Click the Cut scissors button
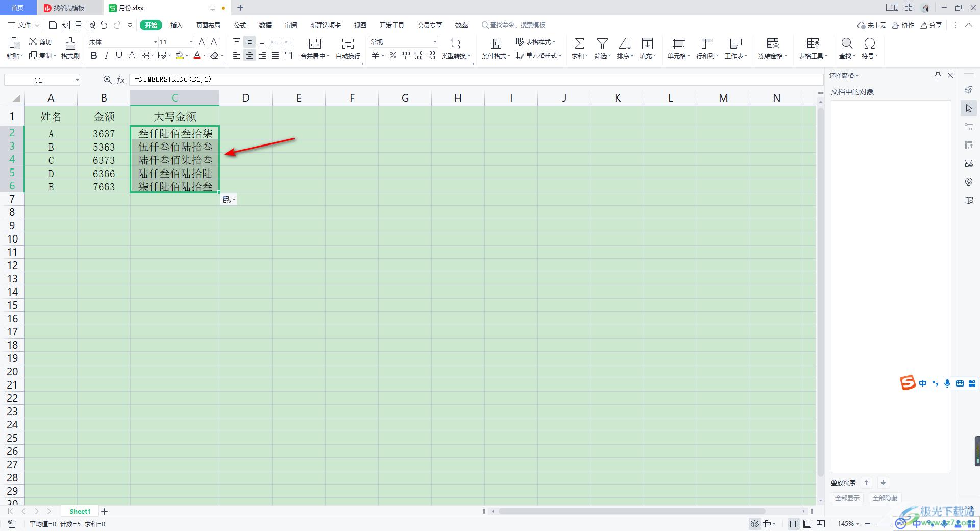Screen dimensions: 980x531 click(x=40, y=42)
